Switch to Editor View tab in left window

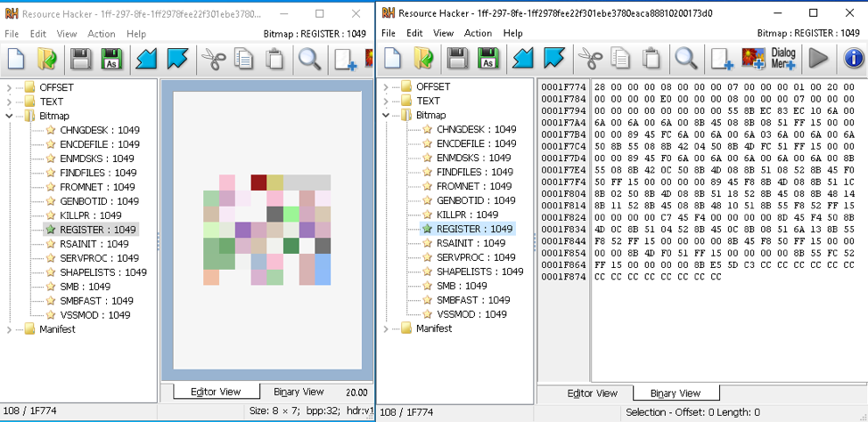216,392
